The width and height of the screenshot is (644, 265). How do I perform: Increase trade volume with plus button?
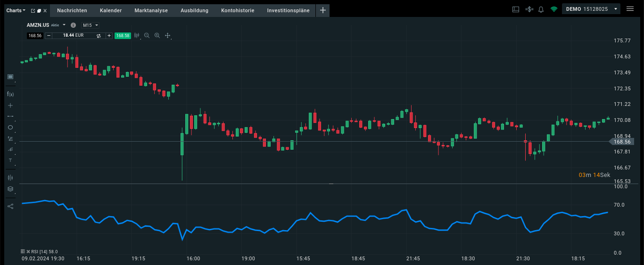pyautogui.click(x=109, y=35)
